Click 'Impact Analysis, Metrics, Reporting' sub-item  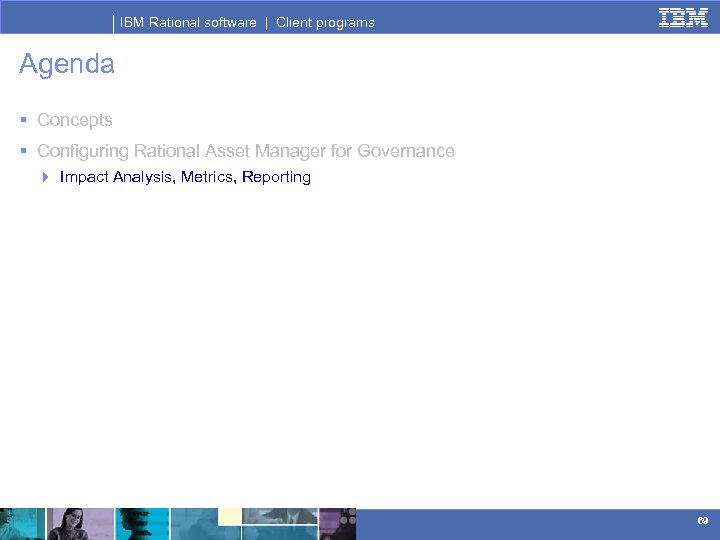[x=186, y=177]
